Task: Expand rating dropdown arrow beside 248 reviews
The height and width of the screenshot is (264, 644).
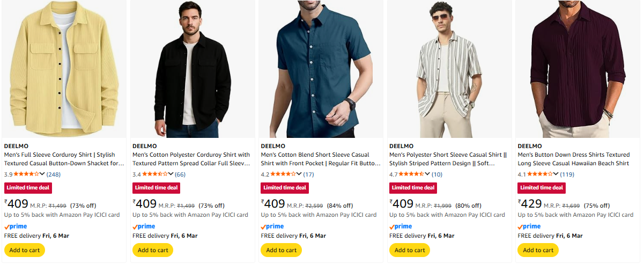Action: point(43,174)
